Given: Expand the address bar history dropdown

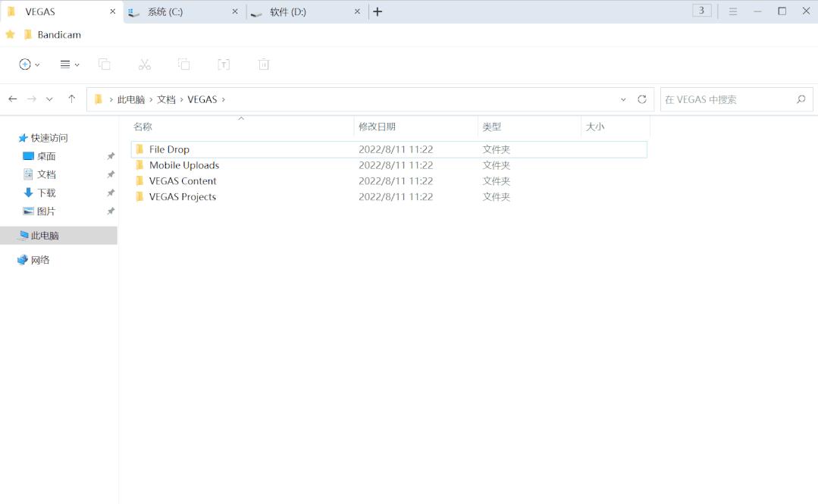Looking at the screenshot, I should tap(623, 99).
